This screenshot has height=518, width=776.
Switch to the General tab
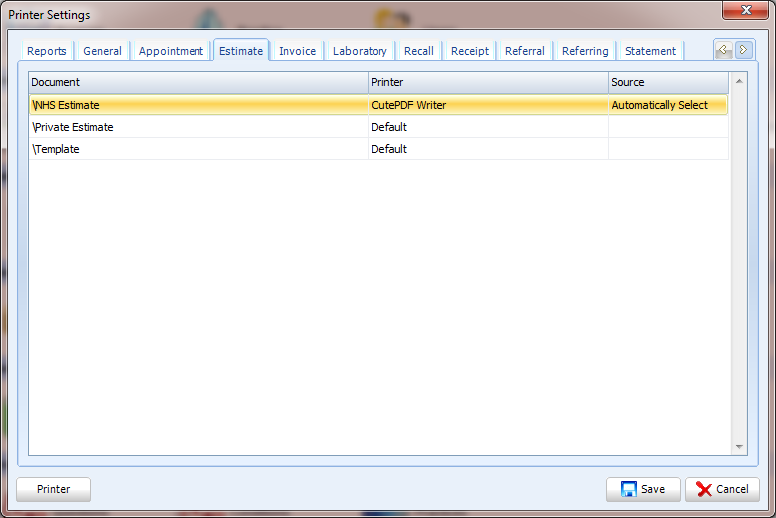pyautogui.click(x=102, y=51)
